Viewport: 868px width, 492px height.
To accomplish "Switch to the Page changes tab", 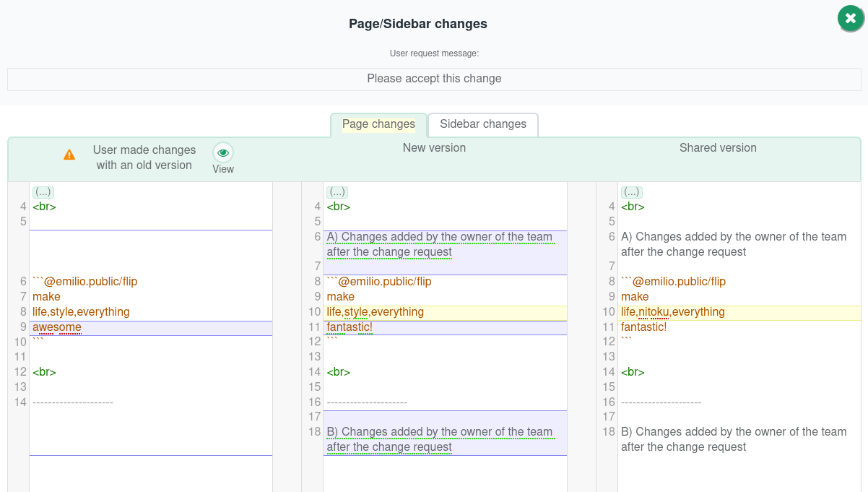I will pyautogui.click(x=378, y=124).
